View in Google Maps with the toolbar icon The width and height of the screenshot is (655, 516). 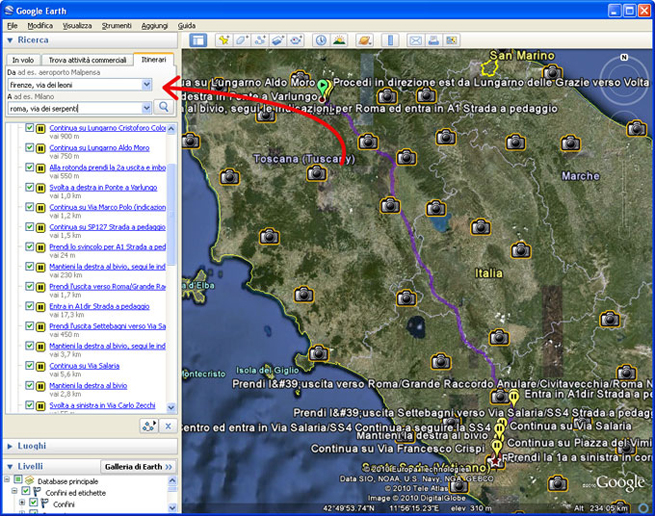pos(452,41)
